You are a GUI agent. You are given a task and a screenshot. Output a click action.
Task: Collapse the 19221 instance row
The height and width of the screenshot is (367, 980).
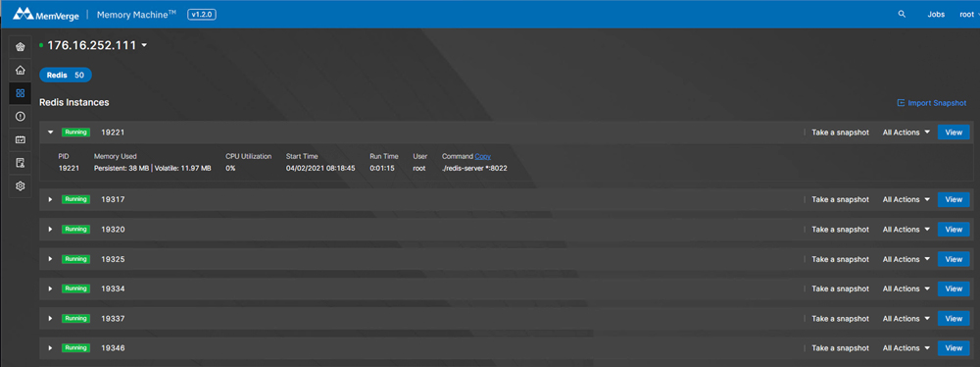tap(51, 132)
